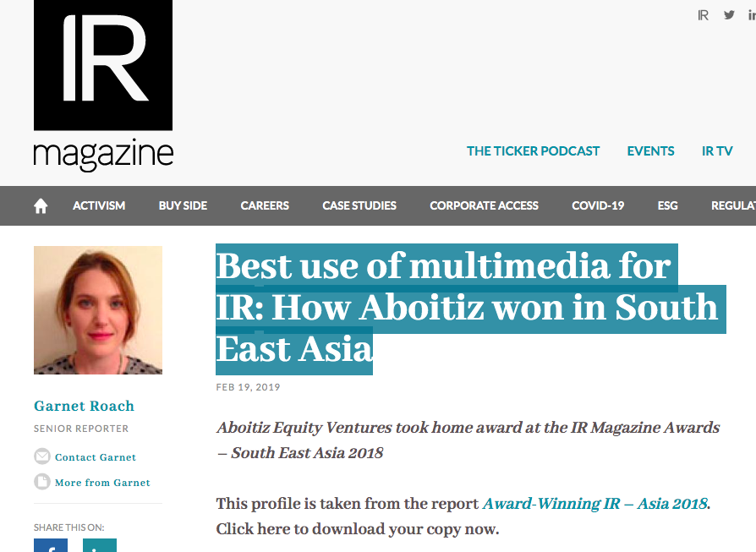The height and width of the screenshot is (552, 756).
Task: Open the LinkedIn icon in header
Action: click(x=751, y=15)
